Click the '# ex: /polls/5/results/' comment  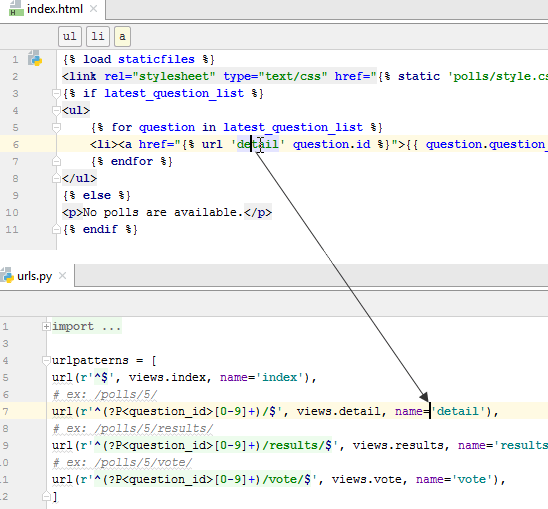pos(132,428)
